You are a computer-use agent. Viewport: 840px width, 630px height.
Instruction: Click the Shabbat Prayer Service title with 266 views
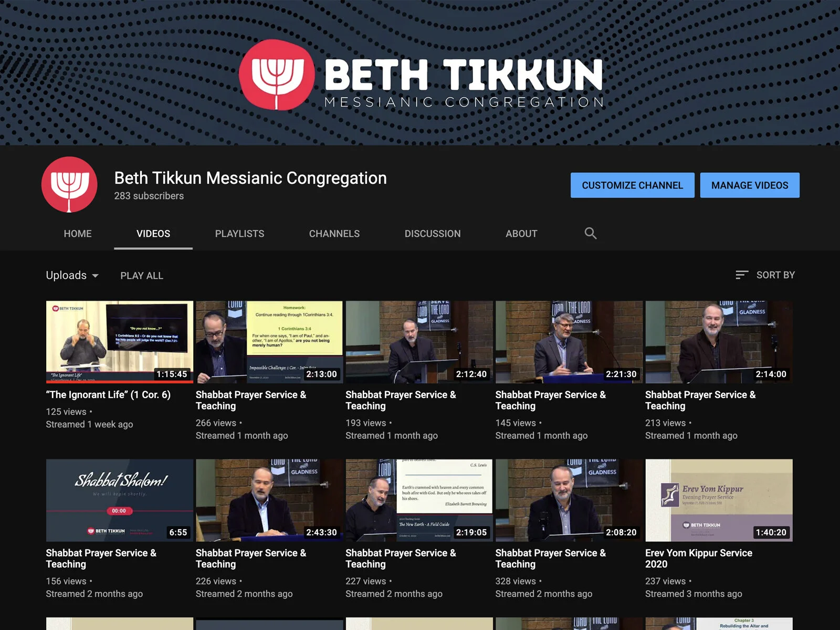(251, 400)
